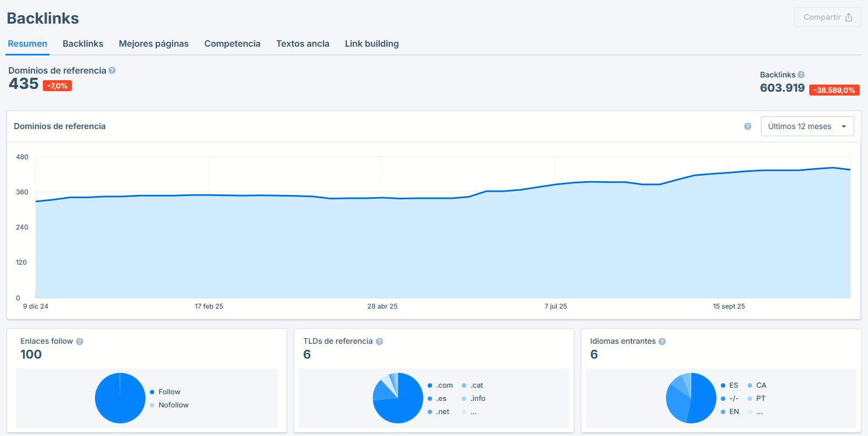Click the help icon beside TLDs de referencia
The image size is (868, 436).
(x=379, y=342)
